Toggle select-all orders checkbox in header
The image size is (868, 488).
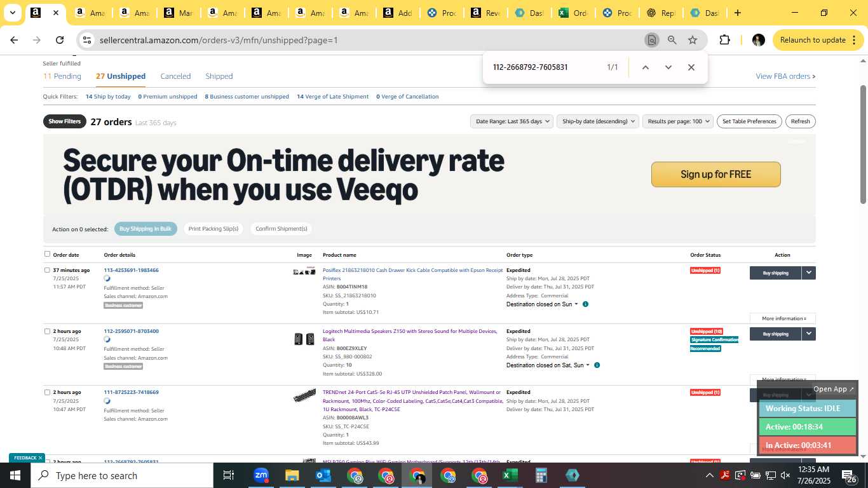pyautogui.click(x=47, y=254)
